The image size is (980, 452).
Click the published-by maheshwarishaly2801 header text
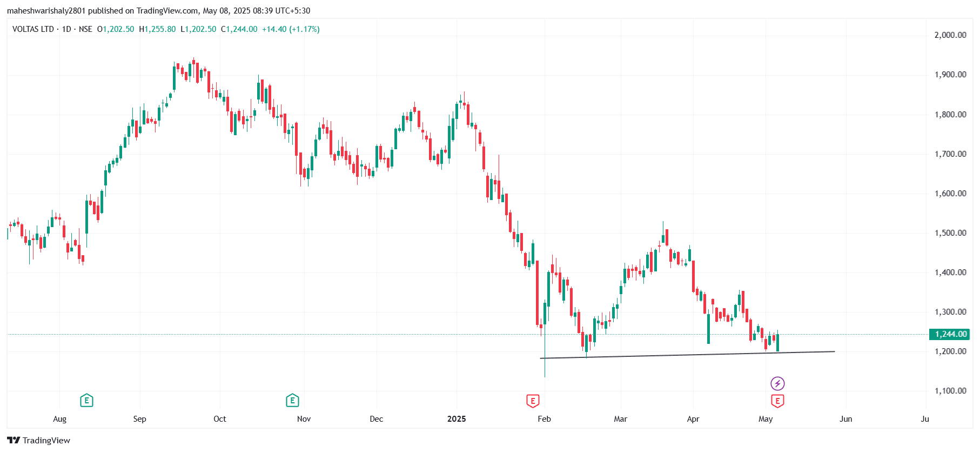(x=158, y=11)
